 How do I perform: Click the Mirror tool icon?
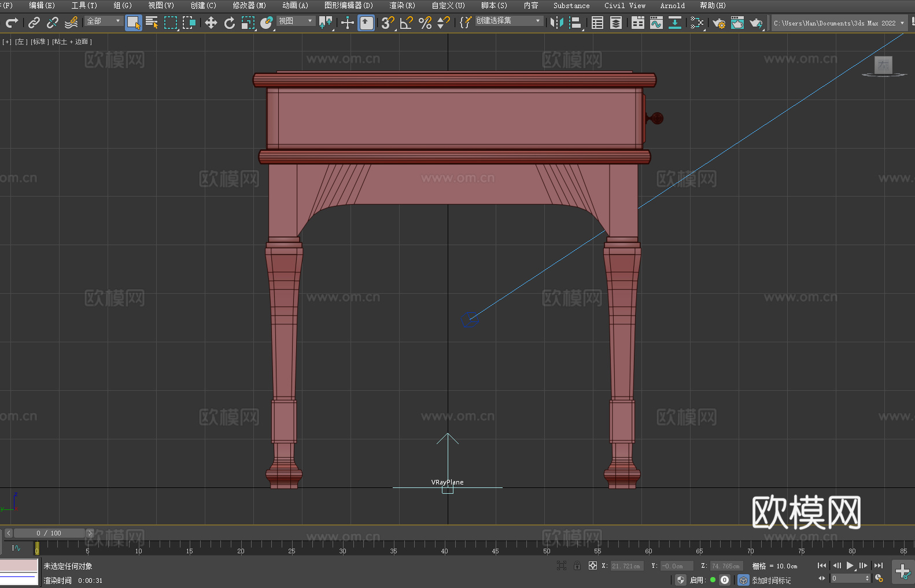click(557, 23)
